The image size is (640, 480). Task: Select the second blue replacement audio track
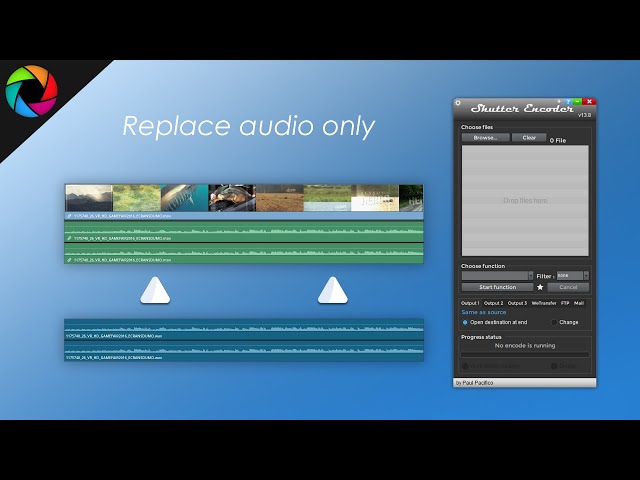click(x=244, y=351)
